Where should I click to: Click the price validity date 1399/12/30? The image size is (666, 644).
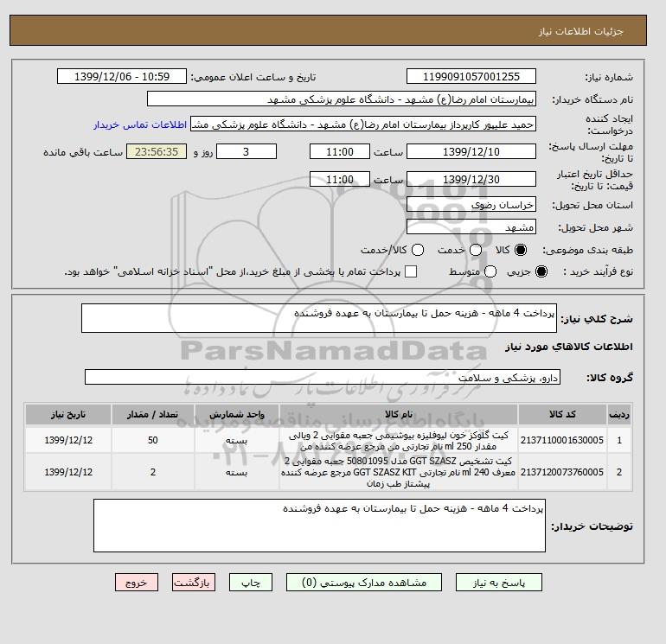pyautogui.click(x=471, y=179)
